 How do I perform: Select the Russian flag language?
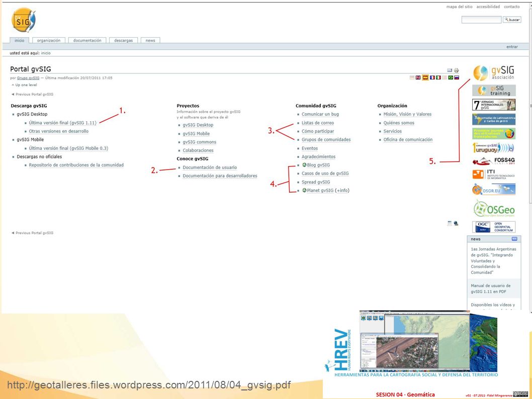[x=457, y=78]
